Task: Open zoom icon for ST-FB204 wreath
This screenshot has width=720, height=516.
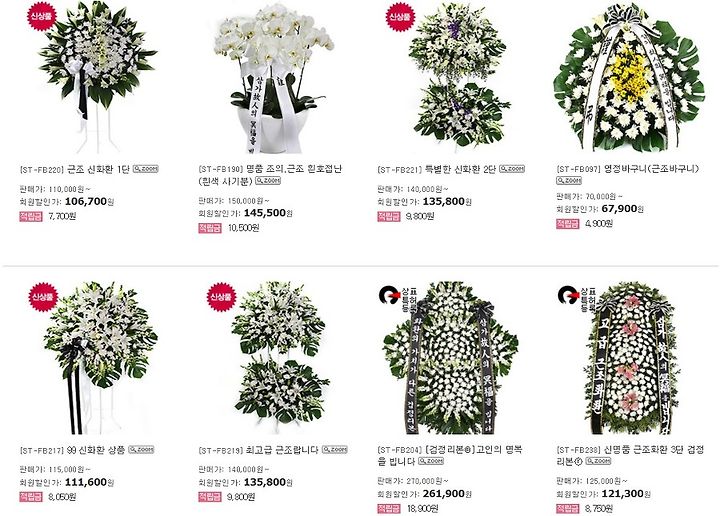Action: click(x=431, y=461)
